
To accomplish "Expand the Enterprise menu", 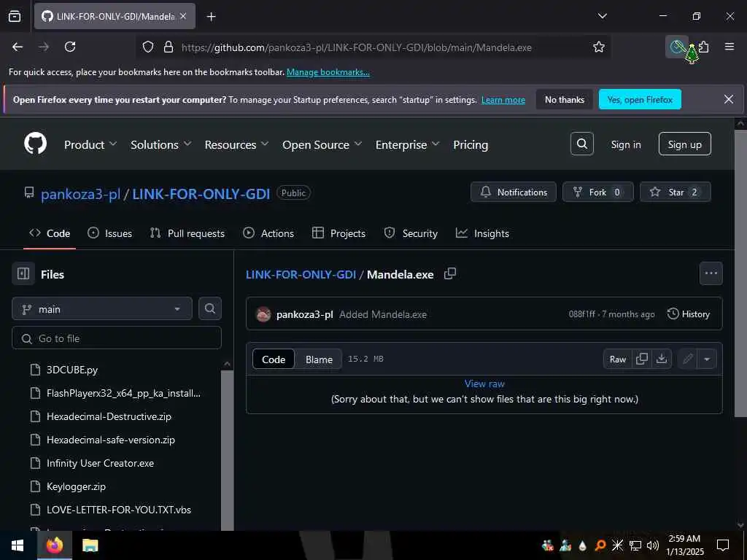I will [x=407, y=144].
